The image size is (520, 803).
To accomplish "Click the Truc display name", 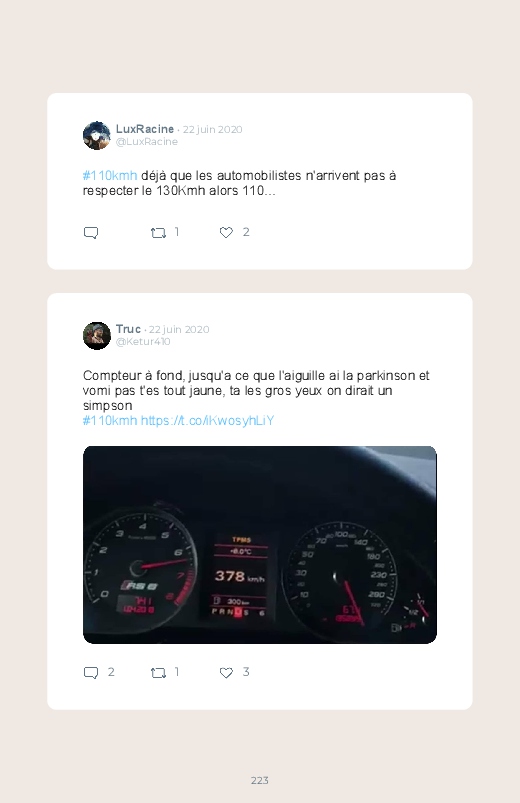I will 128,329.
